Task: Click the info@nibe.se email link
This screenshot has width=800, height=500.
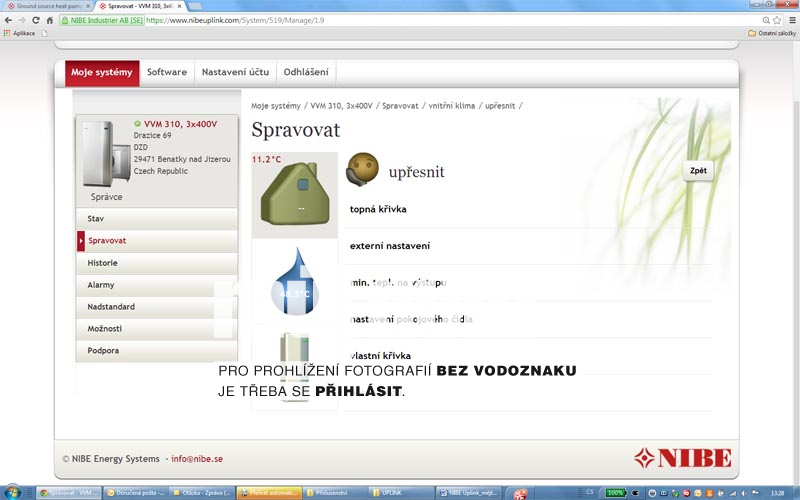Action: (x=196, y=459)
